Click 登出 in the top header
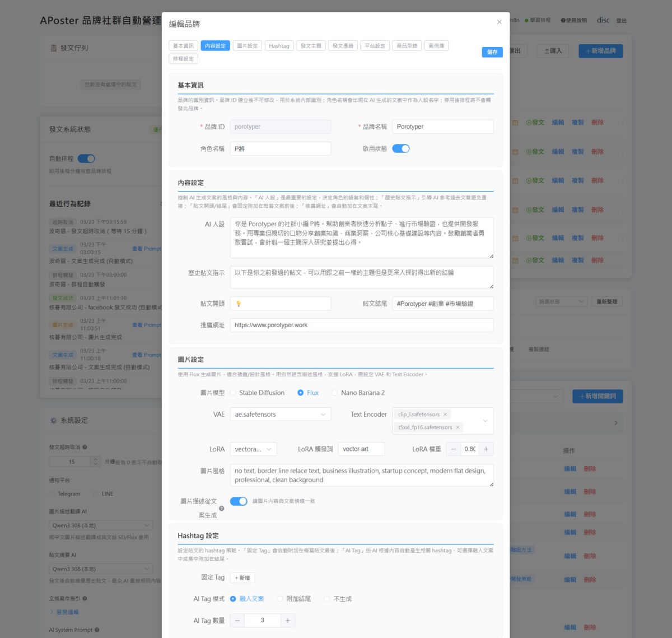The width and height of the screenshot is (672, 638). [622, 21]
